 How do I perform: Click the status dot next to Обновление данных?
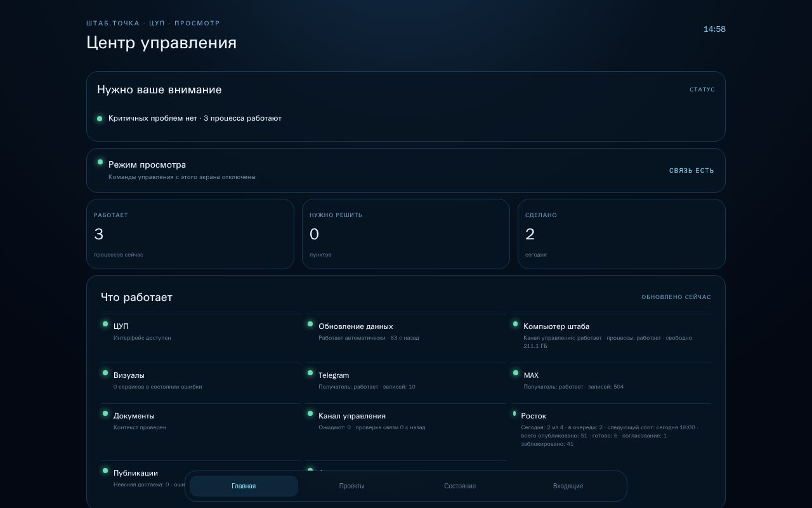click(x=310, y=324)
